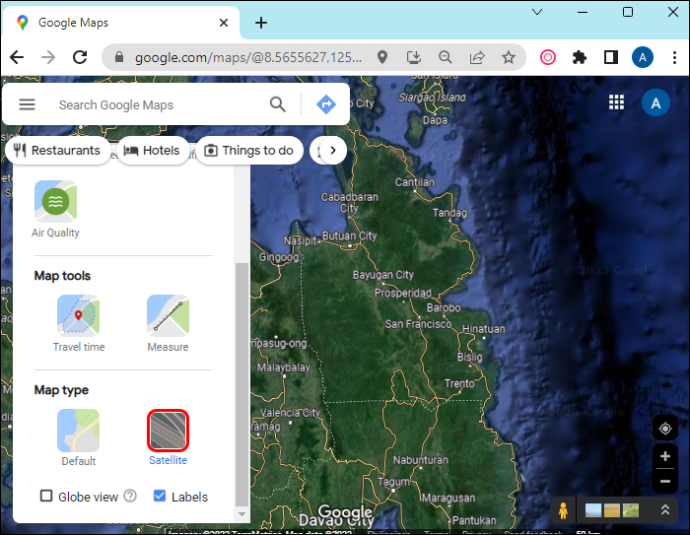
Task: Open the Google apps grid
Action: pos(616,103)
